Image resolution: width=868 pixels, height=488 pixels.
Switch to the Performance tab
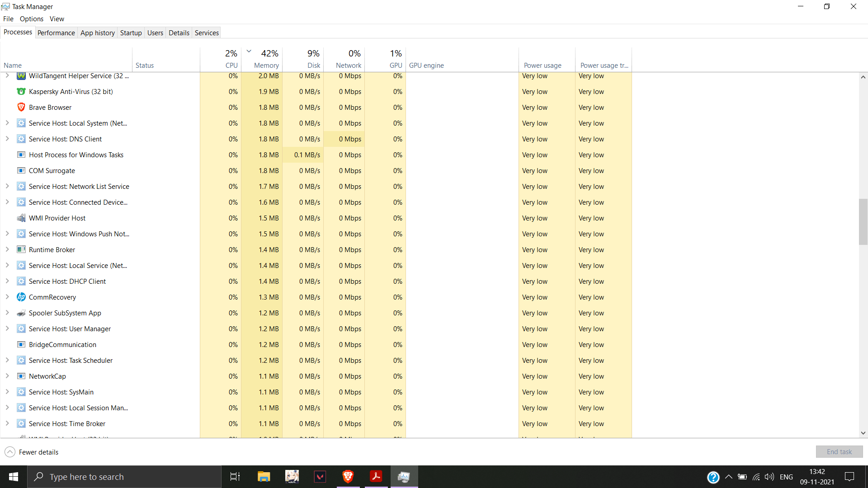(56, 33)
